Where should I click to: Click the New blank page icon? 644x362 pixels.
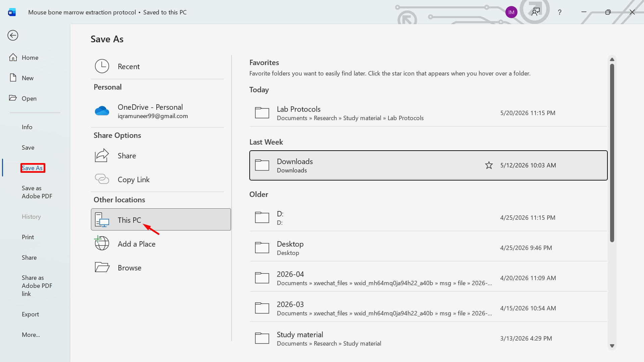(x=13, y=78)
